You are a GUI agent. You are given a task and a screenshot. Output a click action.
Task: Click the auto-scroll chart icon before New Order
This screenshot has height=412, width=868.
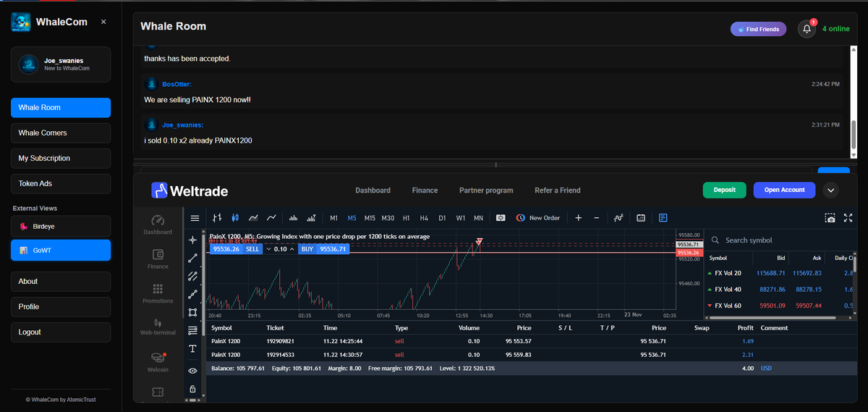click(x=500, y=218)
